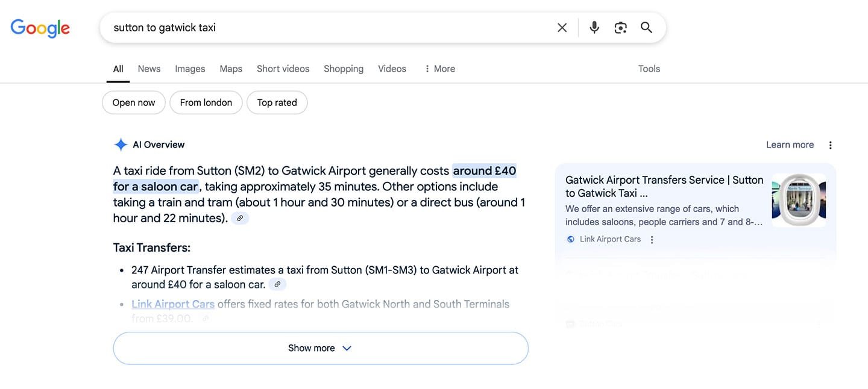This screenshot has width=868, height=389.
Task: Open the 'Gatwick Airport Transfers Service' source card title
Action: pyautogui.click(x=664, y=187)
